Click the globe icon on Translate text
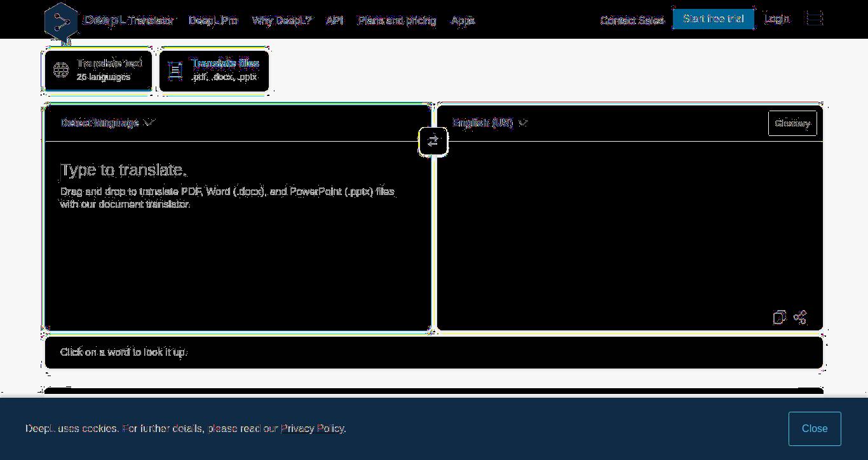 (61, 70)
